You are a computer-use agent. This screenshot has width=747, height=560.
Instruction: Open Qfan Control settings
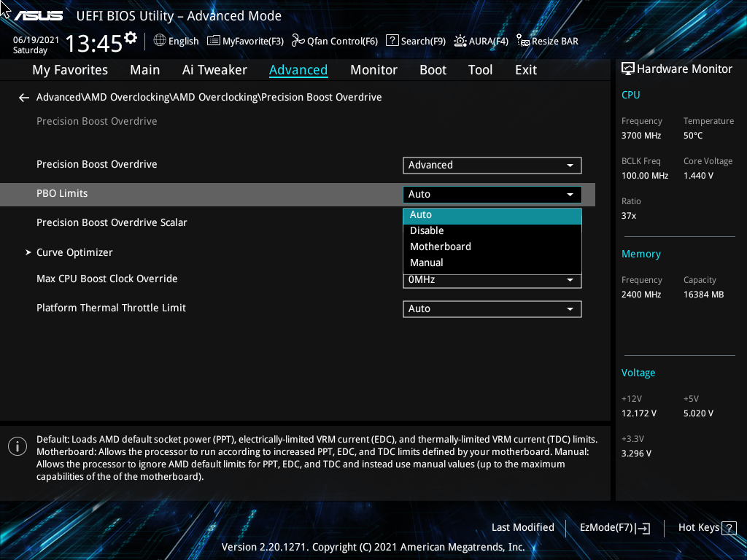[334, 41]
